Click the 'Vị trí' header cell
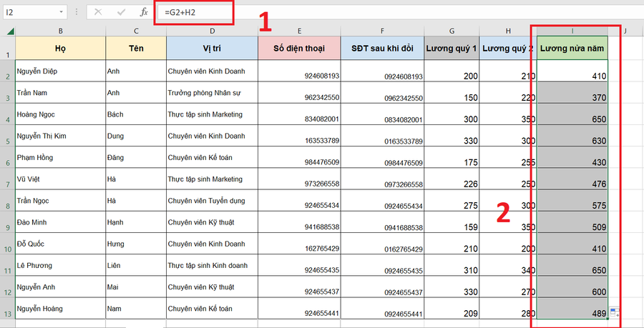This screenshot has width=644, height=328. pyautogui.click(x=212, y=49)
